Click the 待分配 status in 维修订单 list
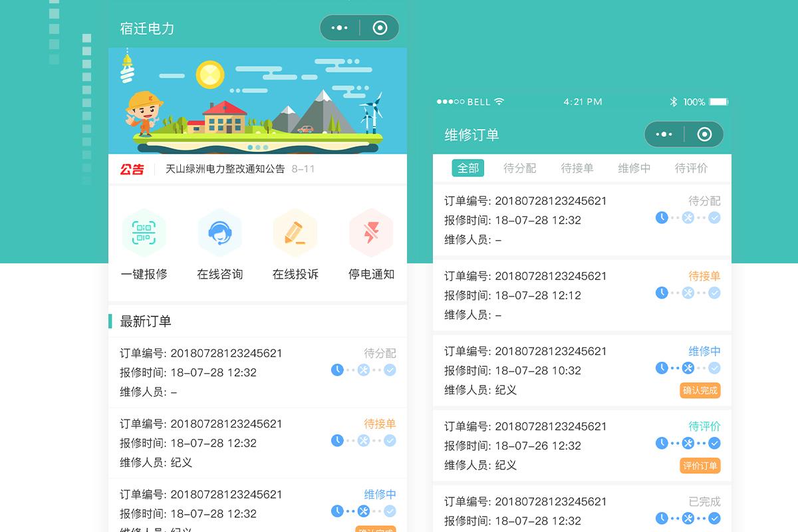The width and height of the screenshot is (798, 532). click(x=704, y=201)
